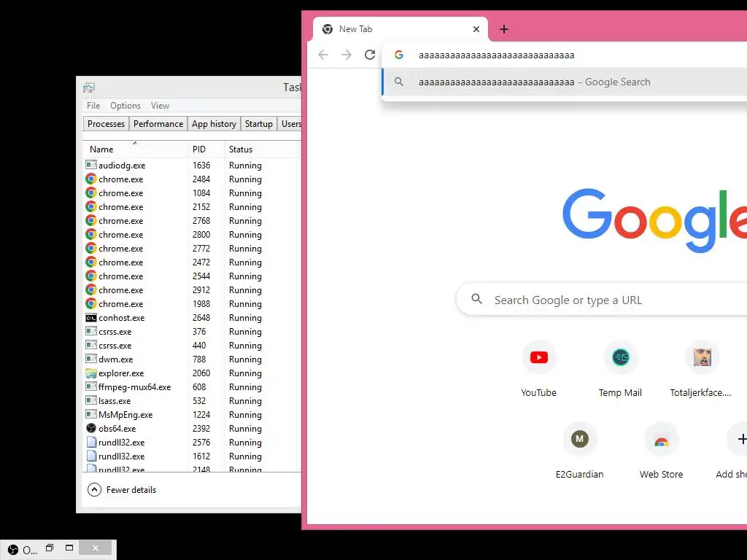Viewport: 747px width, 560px height.
Task: Select chrome.exe with PID 2768
Action: click(192, 220)
